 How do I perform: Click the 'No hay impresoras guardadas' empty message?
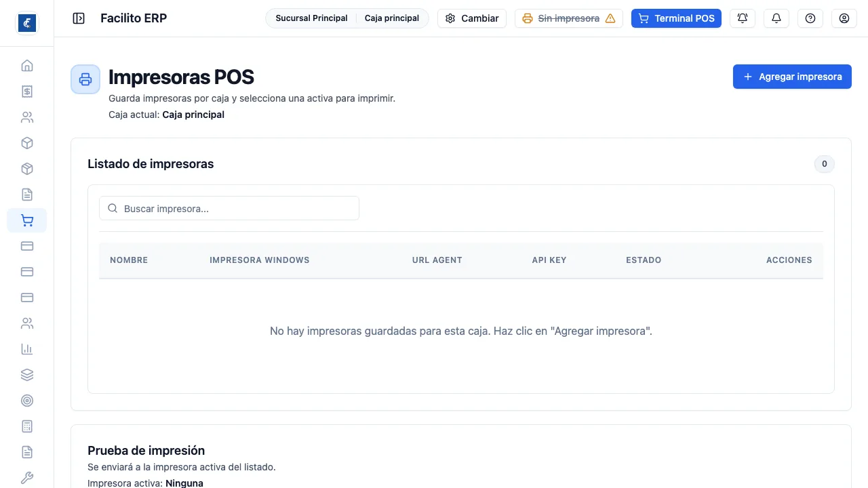[461, 331]
